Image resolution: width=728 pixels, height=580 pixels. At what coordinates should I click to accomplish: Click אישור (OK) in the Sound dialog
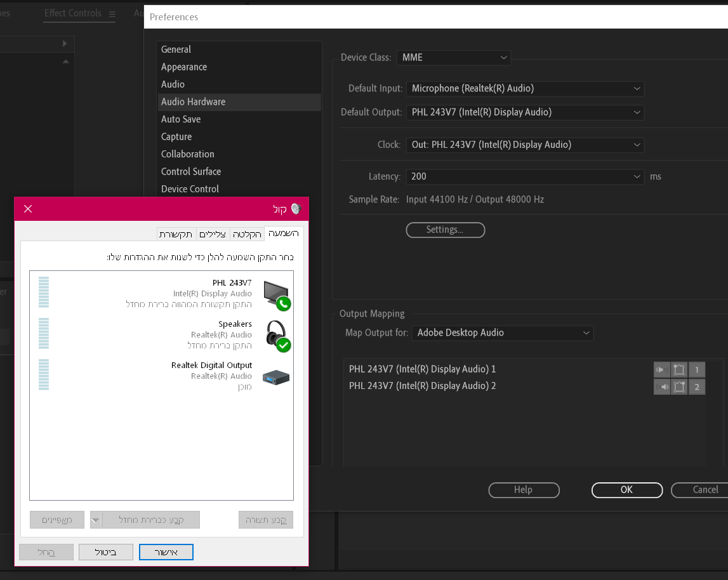tap(166, 552)
